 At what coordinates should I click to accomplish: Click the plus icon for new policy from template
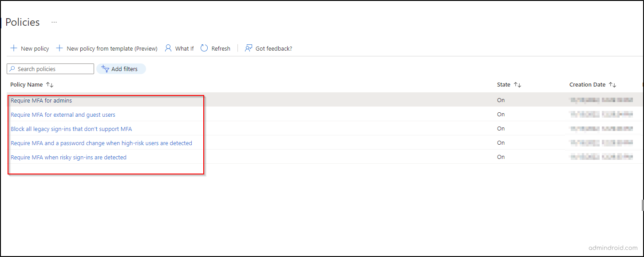59,48
